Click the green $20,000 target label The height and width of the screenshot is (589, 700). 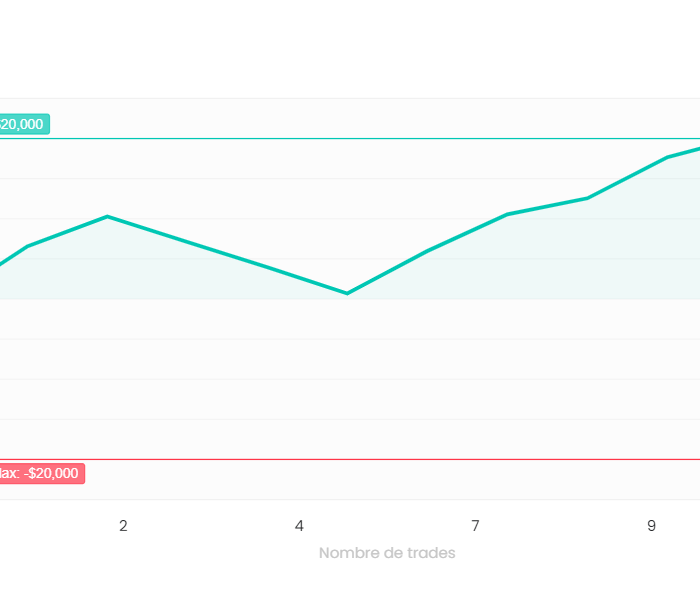pos(24,124)
